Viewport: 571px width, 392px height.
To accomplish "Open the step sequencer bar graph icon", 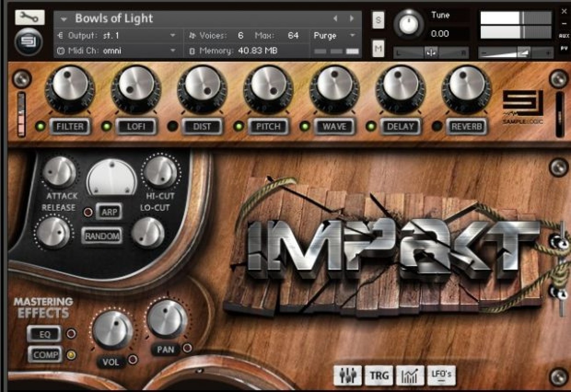I will click(410, 376).
